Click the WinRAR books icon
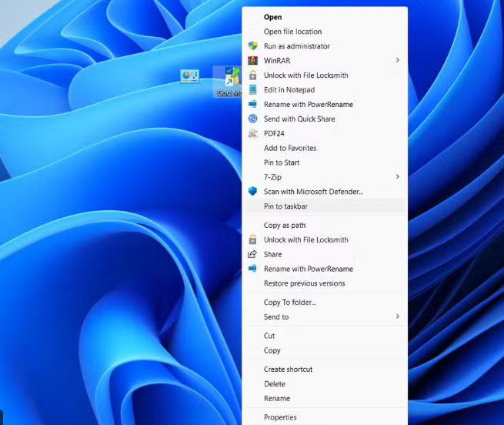Image resolution: width=504 pixels, height=425 pixels. point(252,61)
